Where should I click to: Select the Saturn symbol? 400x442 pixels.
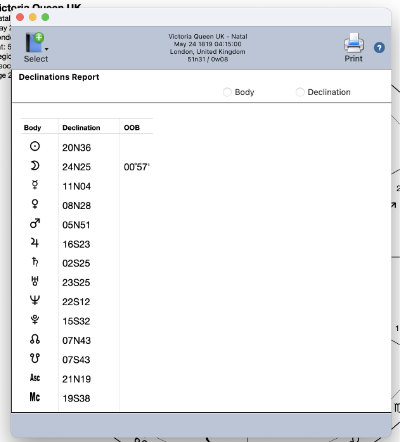tap(35, 262)
